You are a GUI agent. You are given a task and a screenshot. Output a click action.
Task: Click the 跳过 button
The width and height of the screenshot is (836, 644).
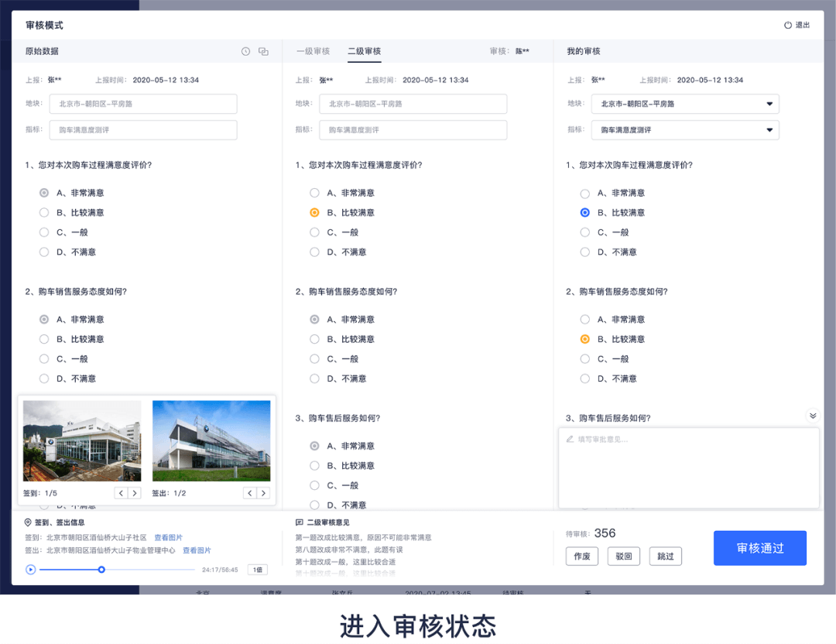click(666, 557)
